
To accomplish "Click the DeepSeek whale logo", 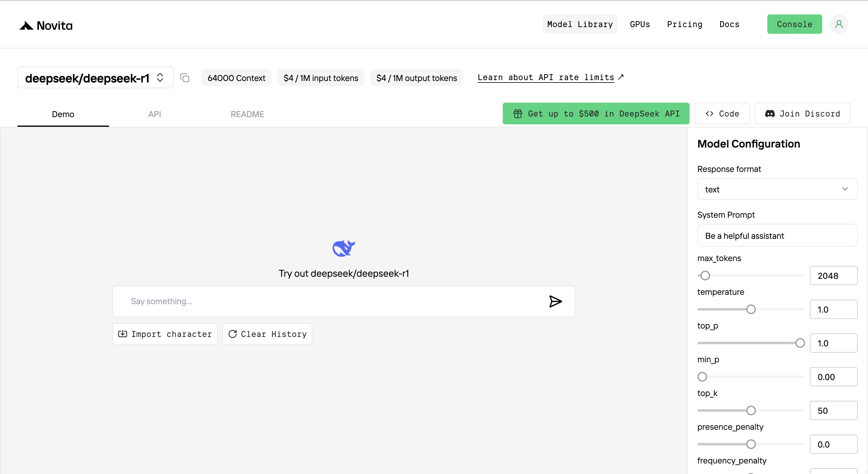I will point(343,248).
